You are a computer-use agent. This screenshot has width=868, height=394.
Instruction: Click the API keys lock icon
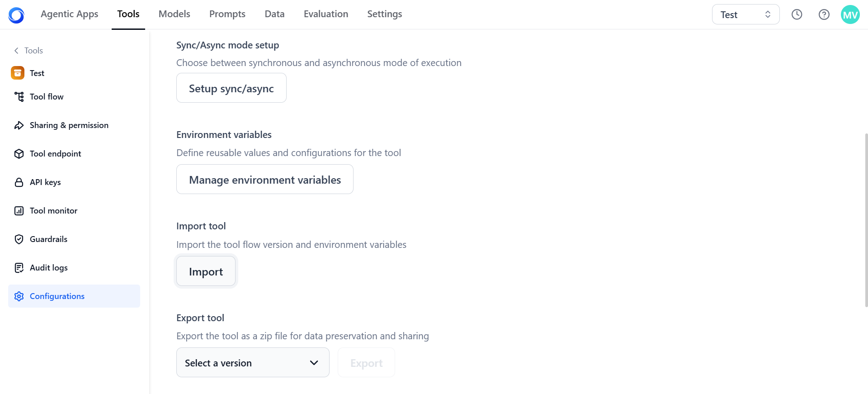tap(19, 182)
